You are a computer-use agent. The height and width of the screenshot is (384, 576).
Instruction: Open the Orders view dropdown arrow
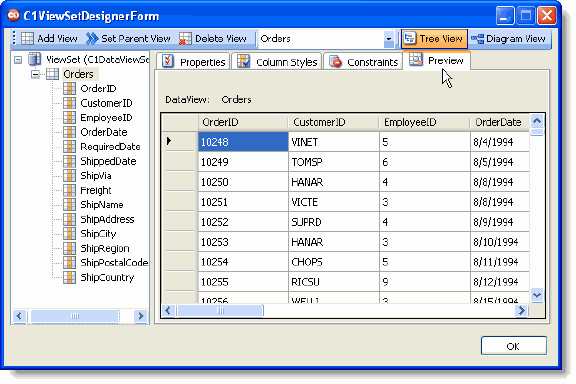389,39
